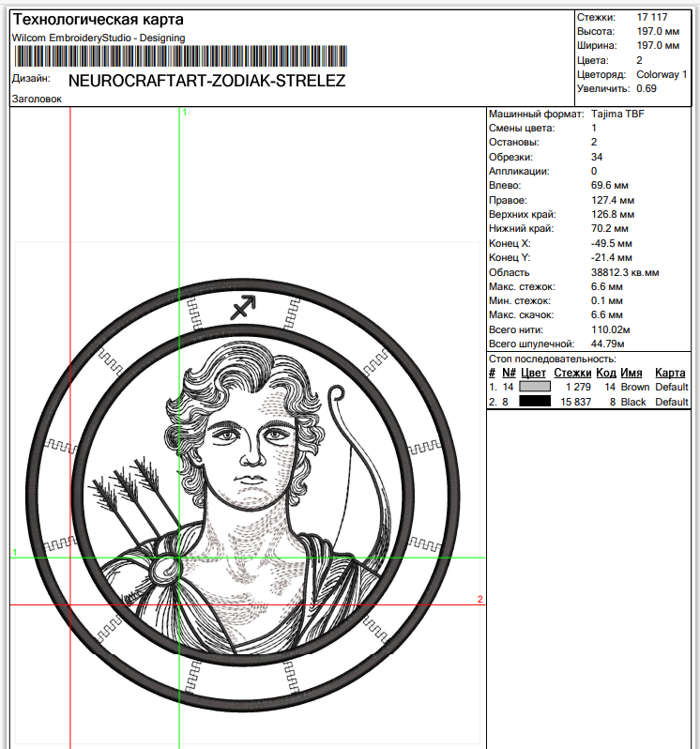Click the bobbin total value '44.79м'
Viewport: 700px width, 749px height.
coord(607,344)
